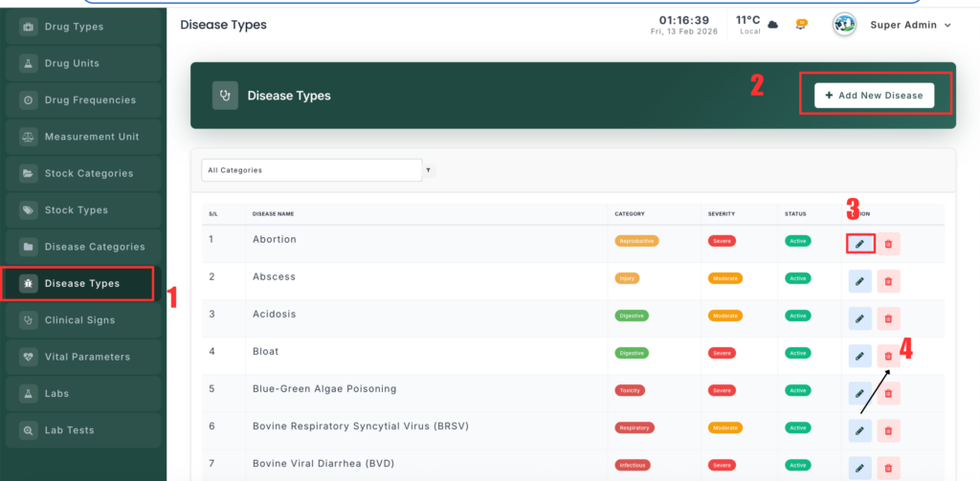Click the Active status badge for Bloat
980x481 pixels.
[x=796, y=353]
